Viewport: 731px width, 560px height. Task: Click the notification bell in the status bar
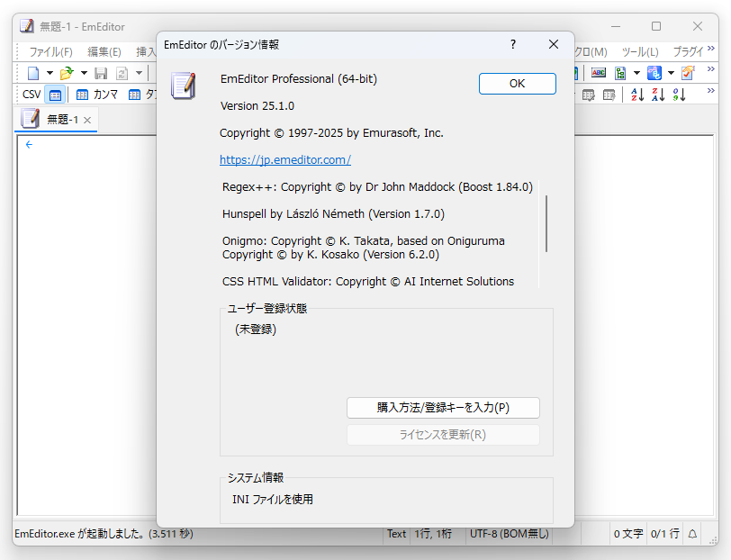pyautogui.click(x=691, y=533)
